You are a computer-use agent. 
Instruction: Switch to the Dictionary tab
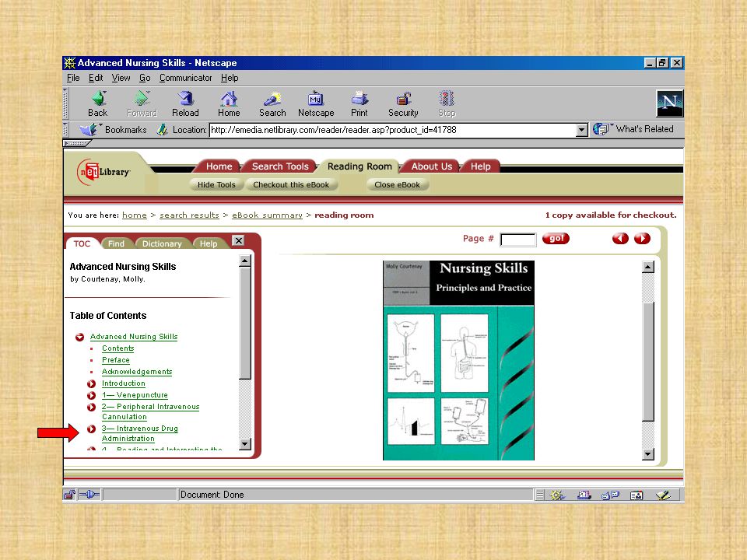(162, 243)
